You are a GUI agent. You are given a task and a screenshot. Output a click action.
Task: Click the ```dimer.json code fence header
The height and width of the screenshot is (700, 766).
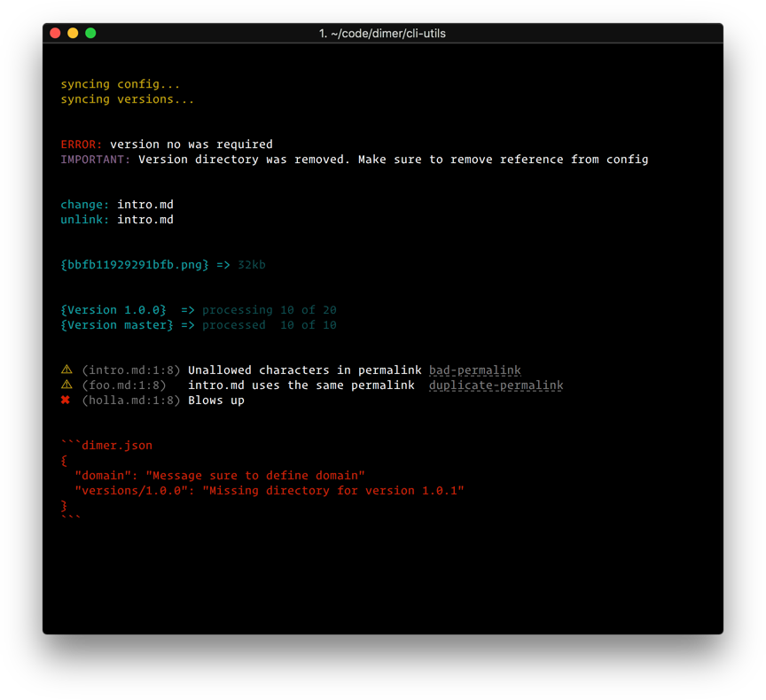click(x=106, y=445)
